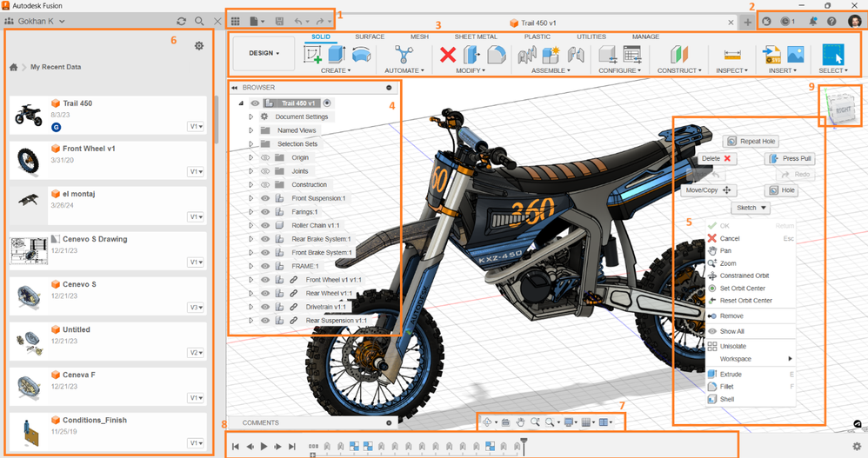This screenshot has width=868, height=458.
Task: Click the My Recent Data breadcrumb
Action: [56, 67]
